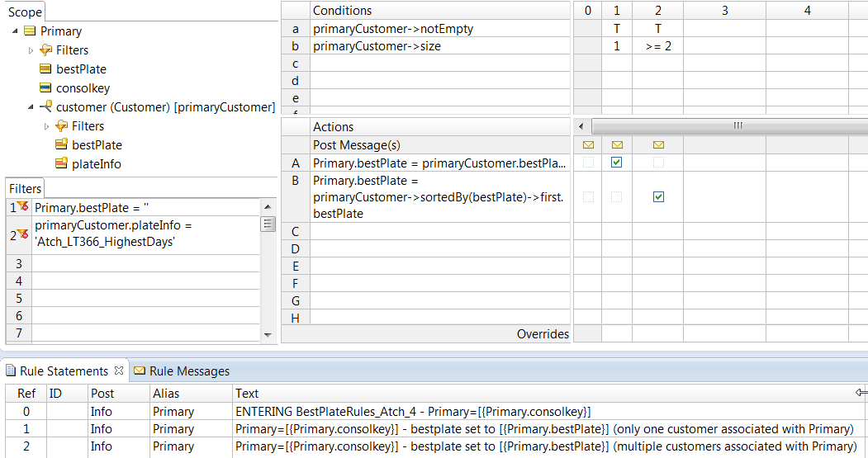The image size is (868, 458).
Task: Click the Conditions column header
Action: coord(440,11)
